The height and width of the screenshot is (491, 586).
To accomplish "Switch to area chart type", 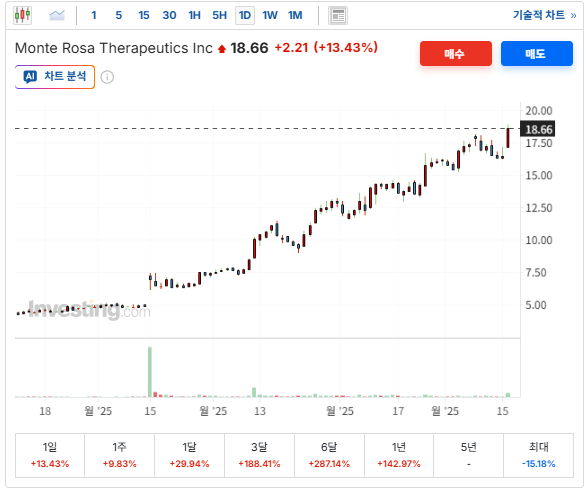I will 57,15.
